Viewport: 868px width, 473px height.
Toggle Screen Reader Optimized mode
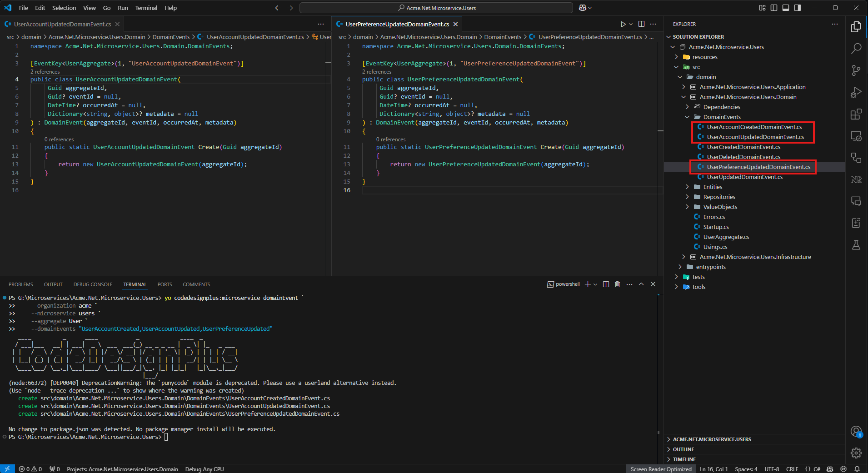(661, 469)
